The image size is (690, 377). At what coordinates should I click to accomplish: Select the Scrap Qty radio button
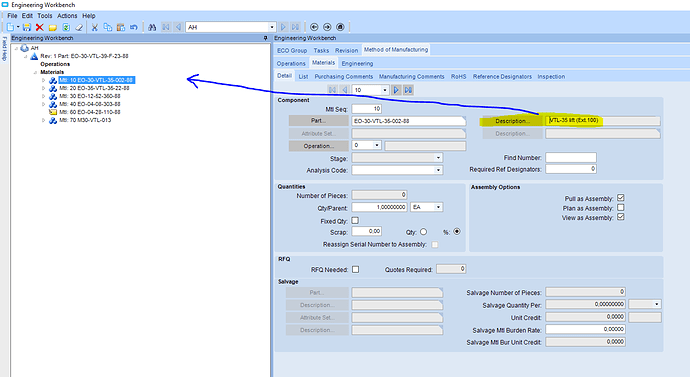(x=423, y=231)
